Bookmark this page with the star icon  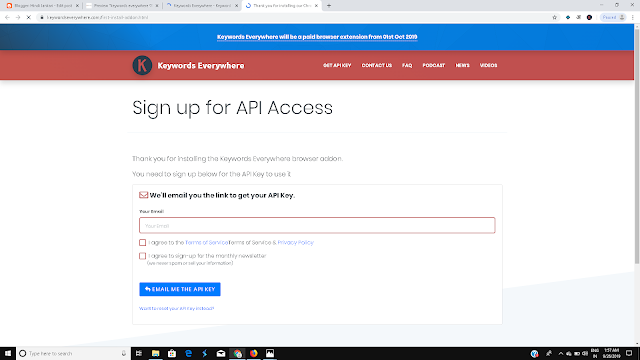point(554,18)
